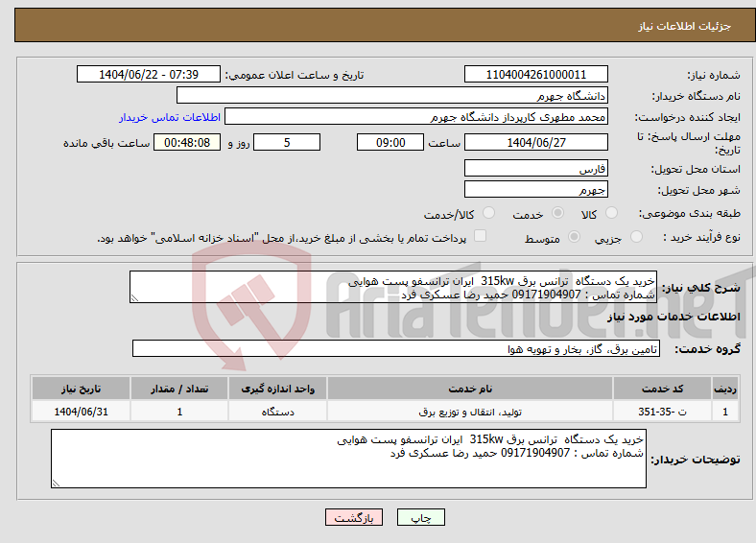Viewport: 756px width, 543px height.
Task: Click the 1404/06/31 need date cell
Action: pos(81,412)
